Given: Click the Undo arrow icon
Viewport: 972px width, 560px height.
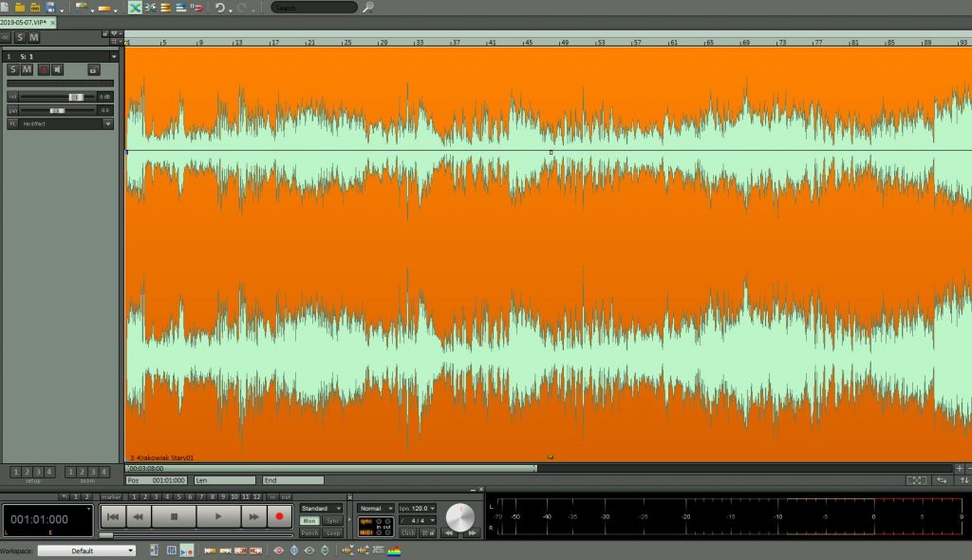Looking at the screenshot, I should point(219,8).
